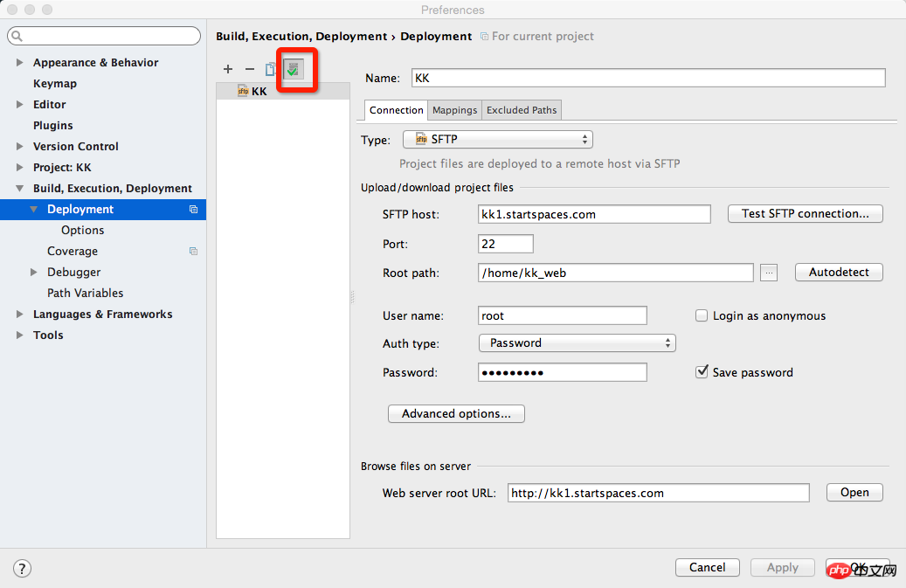
Task: Click Open next to web server URL
Action: 854,492
